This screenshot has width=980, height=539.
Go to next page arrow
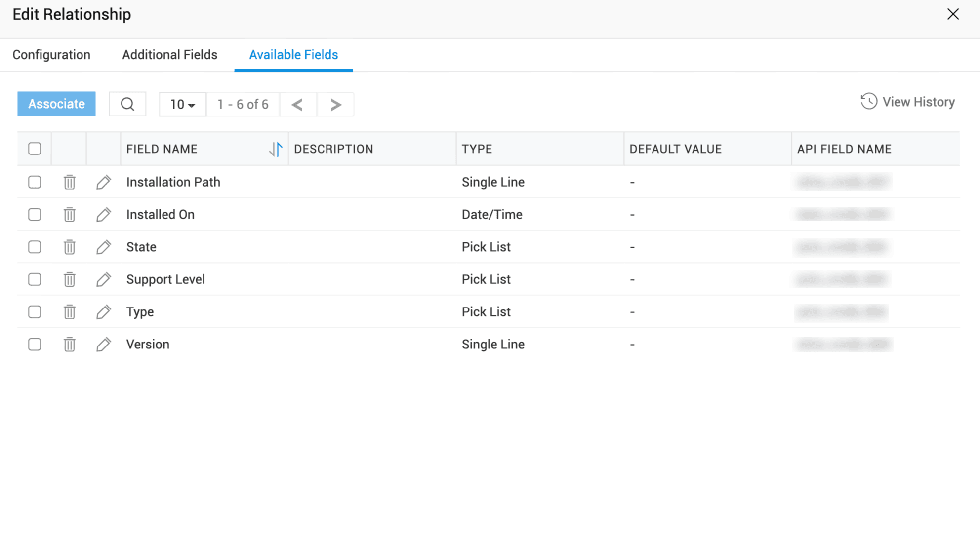336,105
